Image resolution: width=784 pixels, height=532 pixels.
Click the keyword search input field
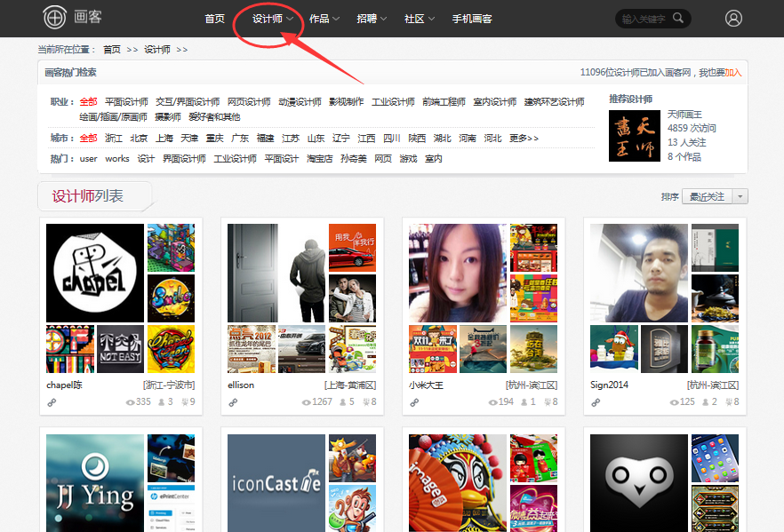[x=644, y=18]
